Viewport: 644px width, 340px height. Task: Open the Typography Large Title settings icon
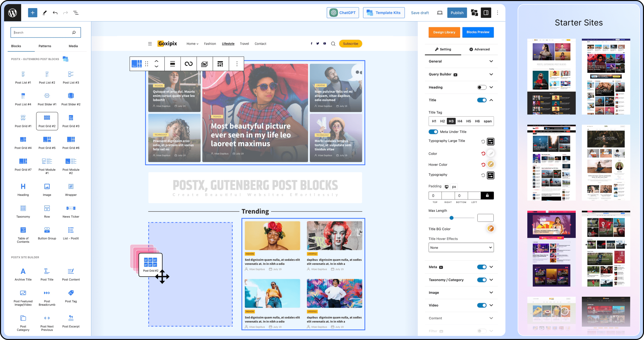(490, 141)
